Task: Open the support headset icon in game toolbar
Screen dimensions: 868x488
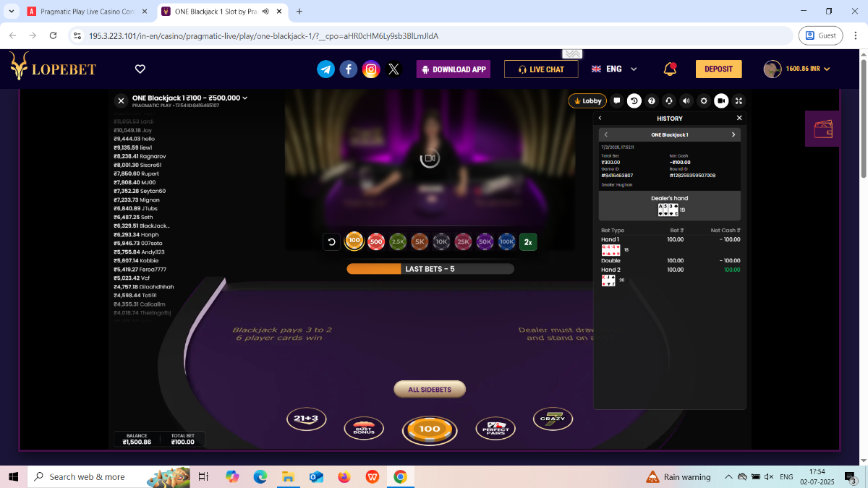Action: tap(669, 100)
